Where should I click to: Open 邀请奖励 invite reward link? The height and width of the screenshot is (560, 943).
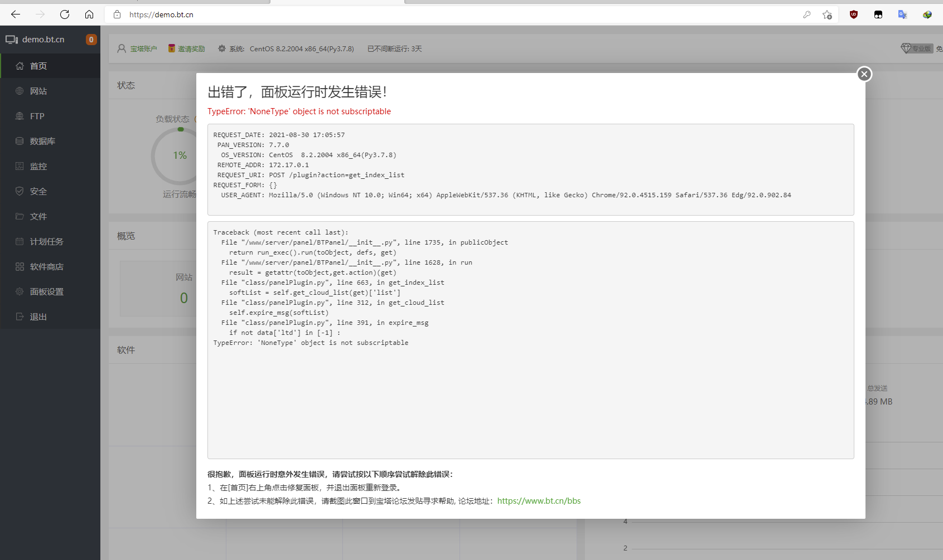click(x=191, y=49)
